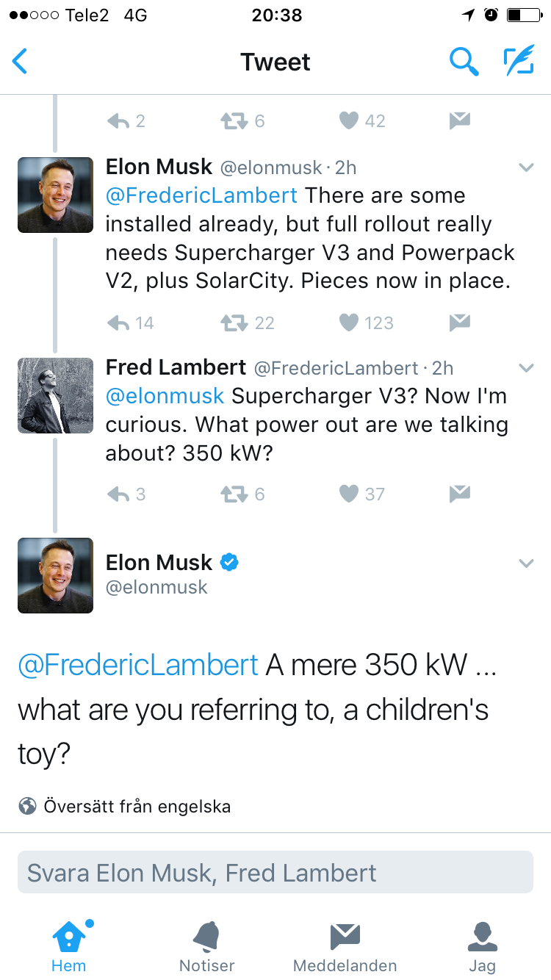Tap the Svara Elon Musk, Fred Lambert reply field
The width and height of the screenshot is (551, 980).
(x=275, y=872)
